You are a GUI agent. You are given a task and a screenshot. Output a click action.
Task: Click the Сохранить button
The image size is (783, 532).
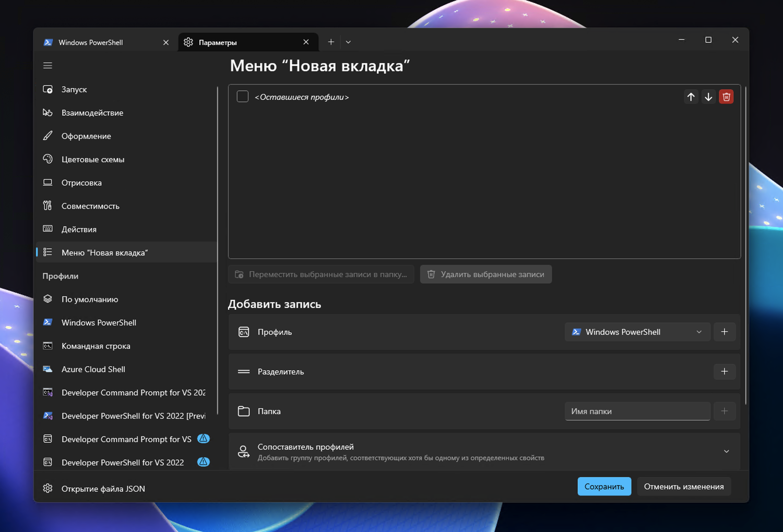coord(604,487)
